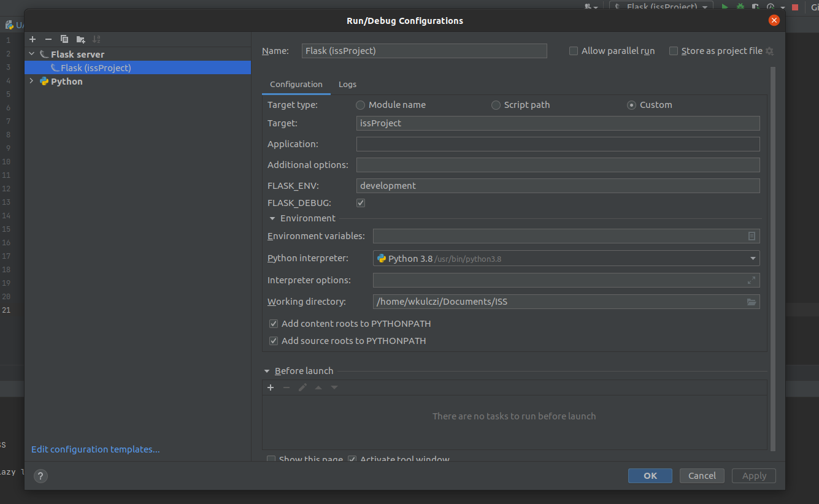Screen dimensions: 819x504
Task: Move the Before launch task down
Action: [334, 388]
